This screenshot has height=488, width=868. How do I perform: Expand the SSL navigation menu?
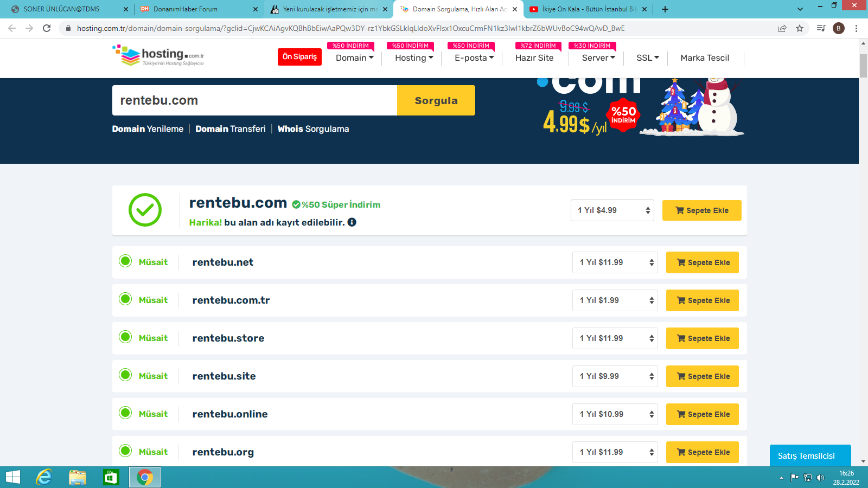648,58
